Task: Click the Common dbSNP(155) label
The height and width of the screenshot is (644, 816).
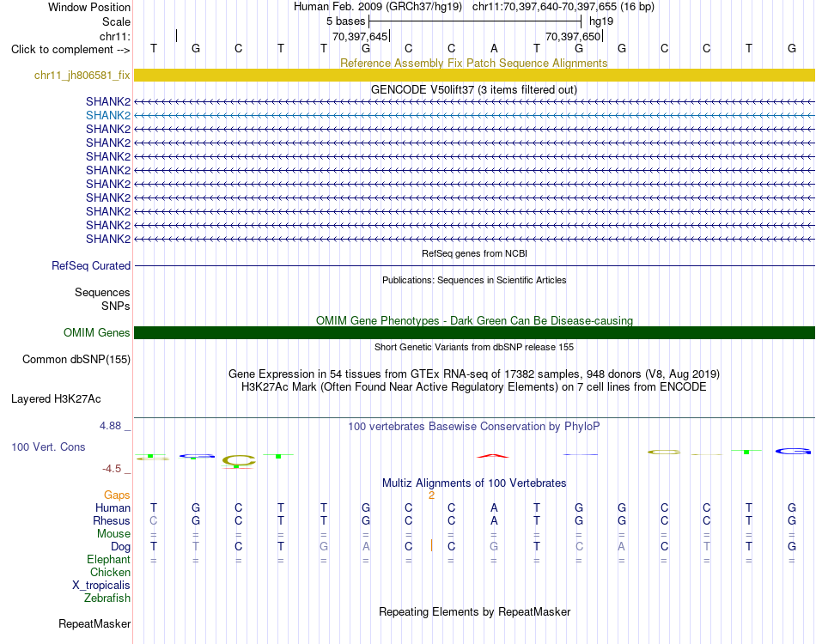Action: pos(76,360)
